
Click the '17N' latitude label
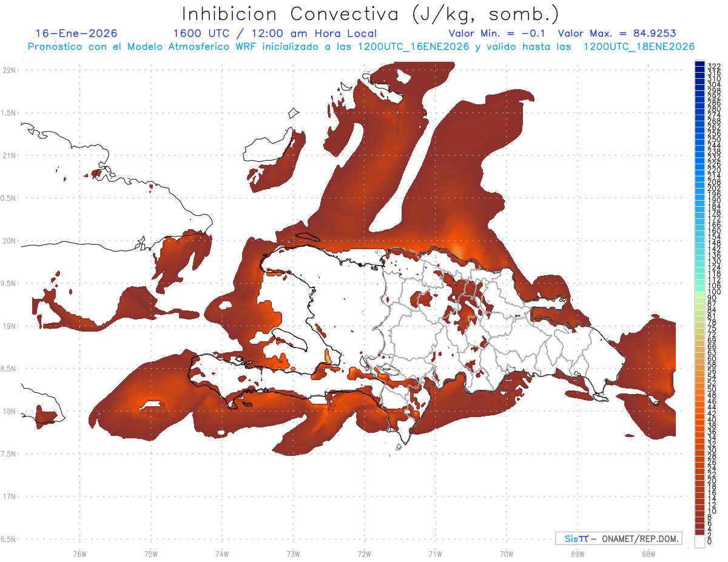[x=9, y=497]
